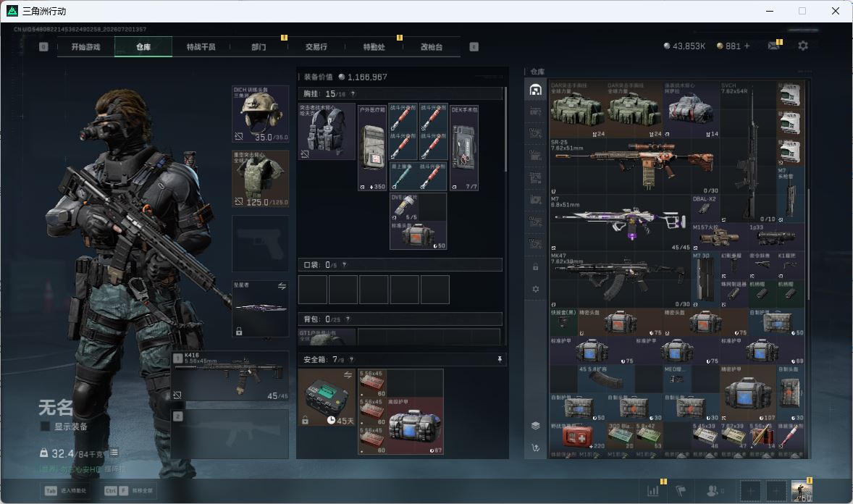Open the 部门 tab
This screenshot has width=853, height=504.
coord(259,47)
